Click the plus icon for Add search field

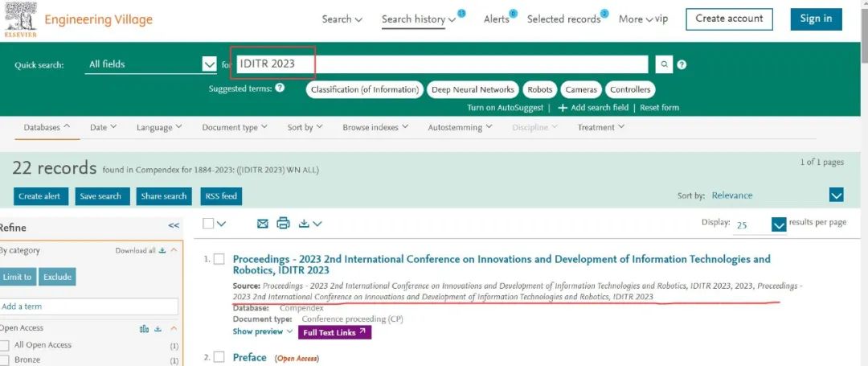pyautogui.click(x=563, y=108)
